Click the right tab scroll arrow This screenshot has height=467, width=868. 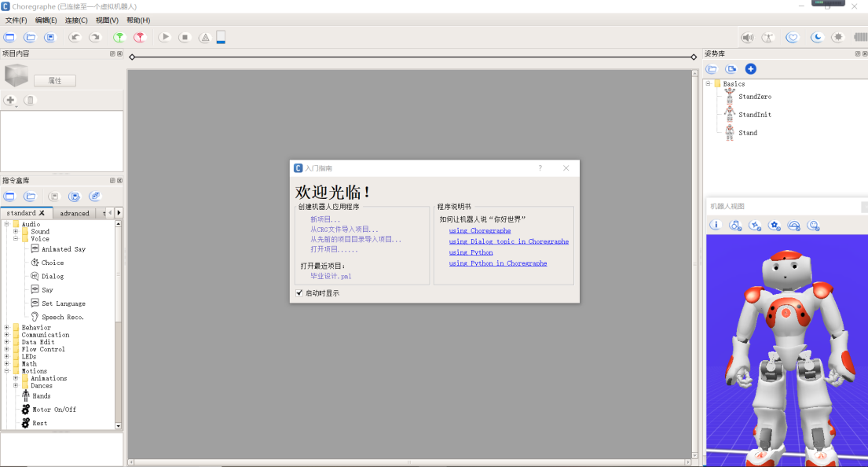coord(119,213)
